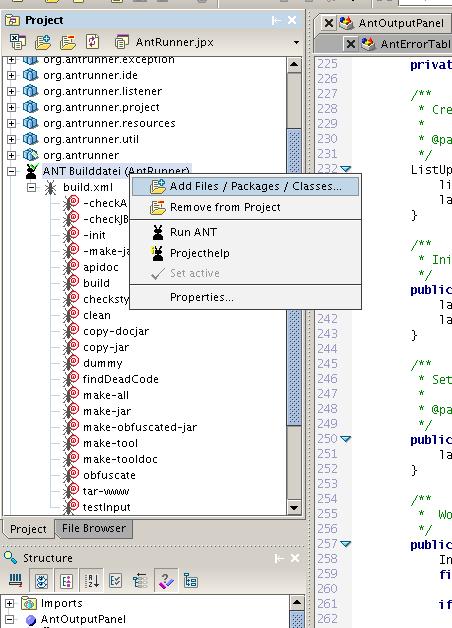
Task: Select the testInput target
Action: (106, 507)
